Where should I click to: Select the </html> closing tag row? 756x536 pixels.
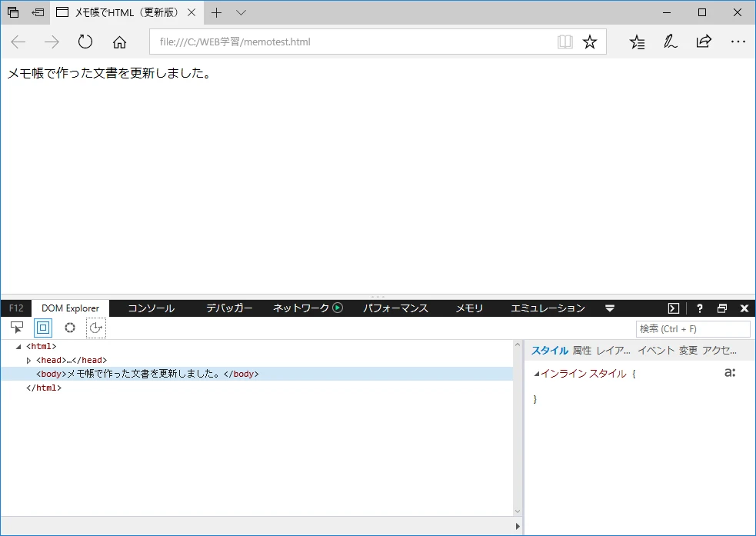(x=257, y=388)
